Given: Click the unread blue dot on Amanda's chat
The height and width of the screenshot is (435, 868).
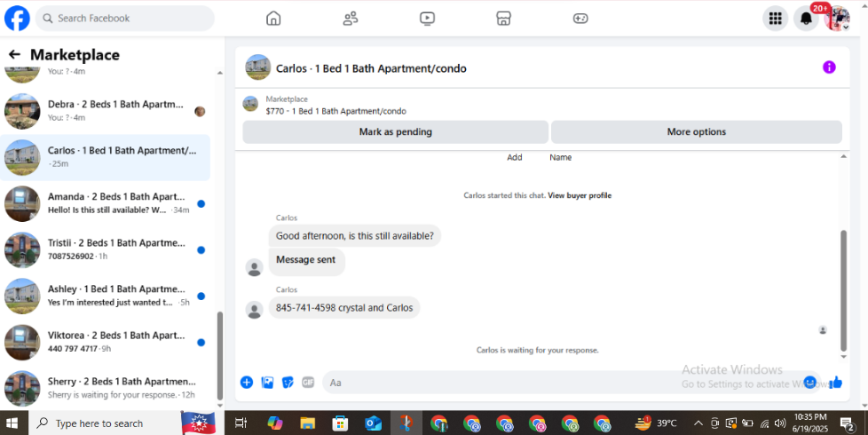Looking at the screenshot, I should click(201, 203).
